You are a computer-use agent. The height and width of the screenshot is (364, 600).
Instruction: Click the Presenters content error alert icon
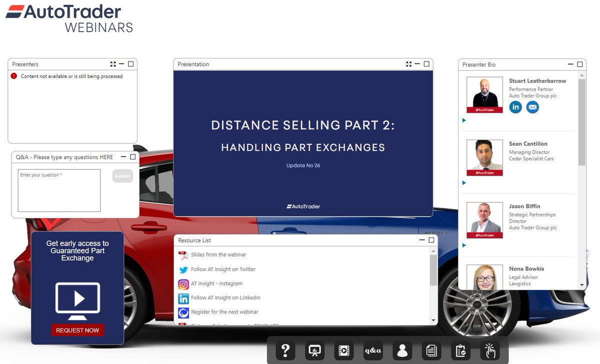14,76
